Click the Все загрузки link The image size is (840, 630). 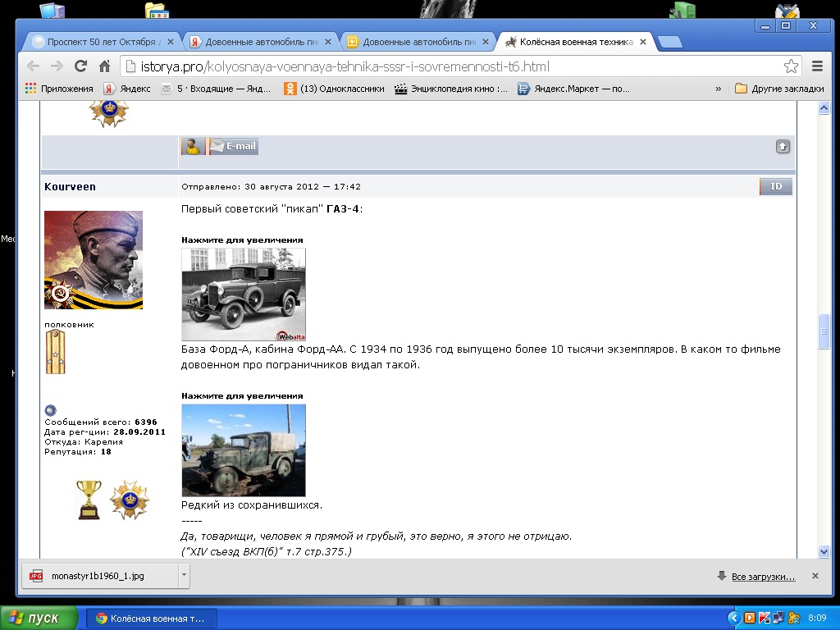click(x=763, y=577)
